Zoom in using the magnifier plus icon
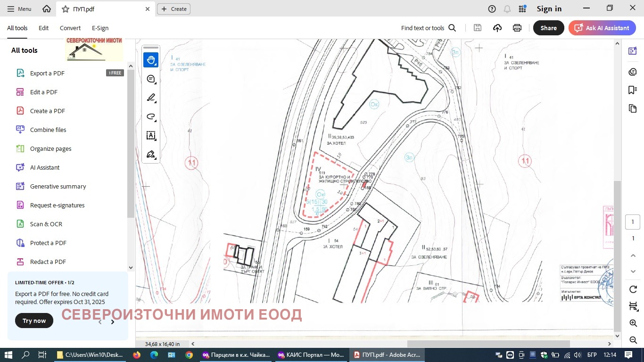The width and height of the screenshot is (644, 362). click(633, 323)
